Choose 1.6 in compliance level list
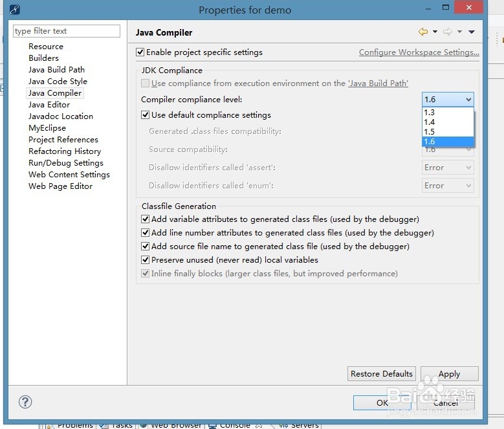Screen dimensions: 504x429 pos(448,142)
